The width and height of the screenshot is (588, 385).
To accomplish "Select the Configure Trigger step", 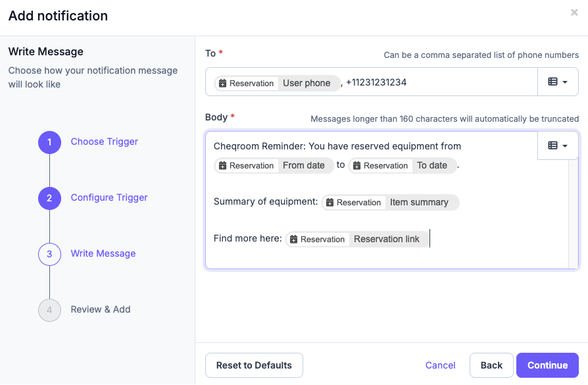I will coord(109,197).
